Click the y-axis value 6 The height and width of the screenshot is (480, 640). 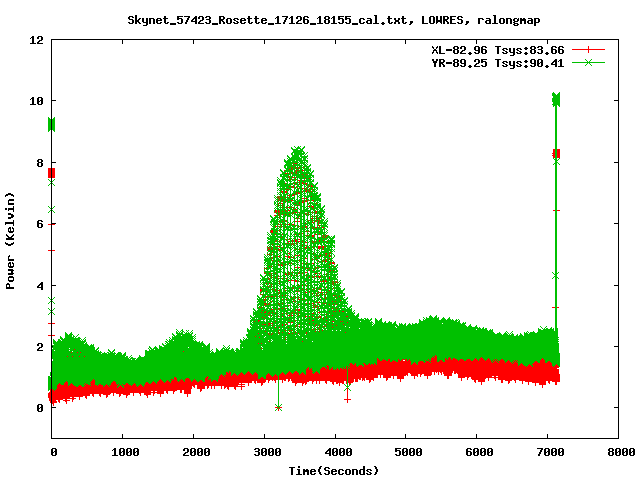tap(40, 224)
